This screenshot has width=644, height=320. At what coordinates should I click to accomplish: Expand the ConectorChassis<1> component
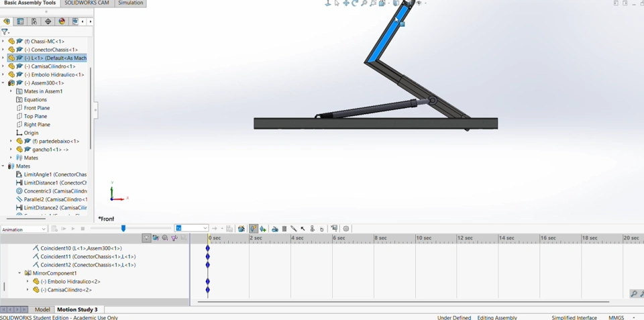pos(3,50)
